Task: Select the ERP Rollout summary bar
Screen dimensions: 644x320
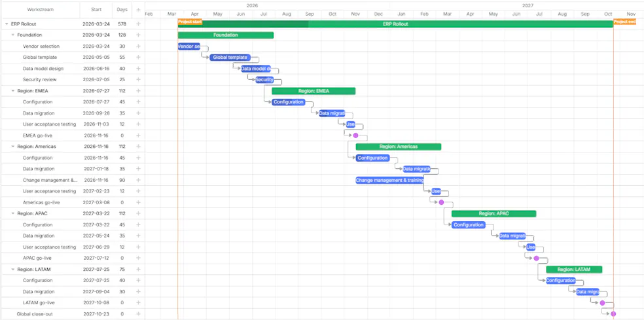Action: (x=395, y=24)
